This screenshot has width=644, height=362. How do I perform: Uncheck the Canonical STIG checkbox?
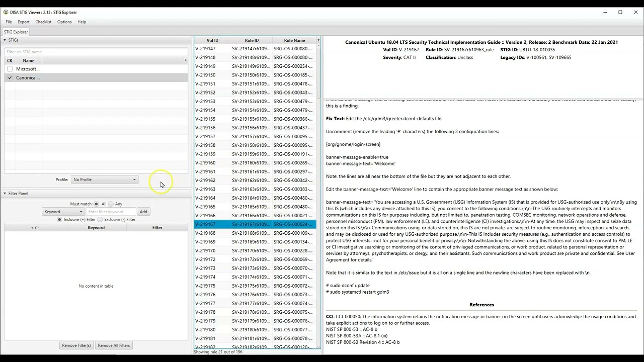click(10, 78)
